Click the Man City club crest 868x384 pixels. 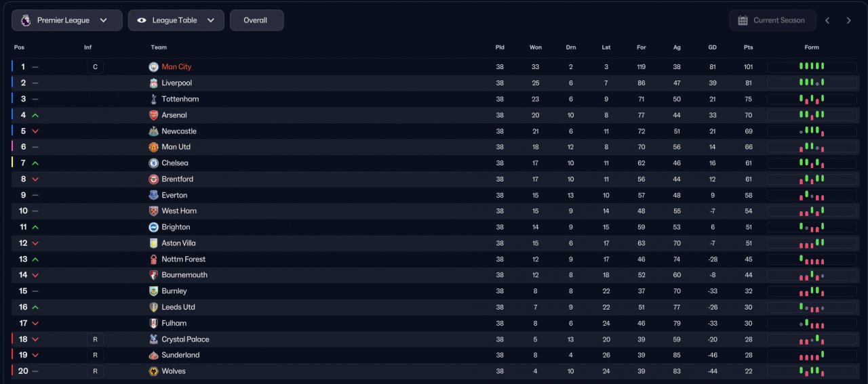tap(153, 67)
